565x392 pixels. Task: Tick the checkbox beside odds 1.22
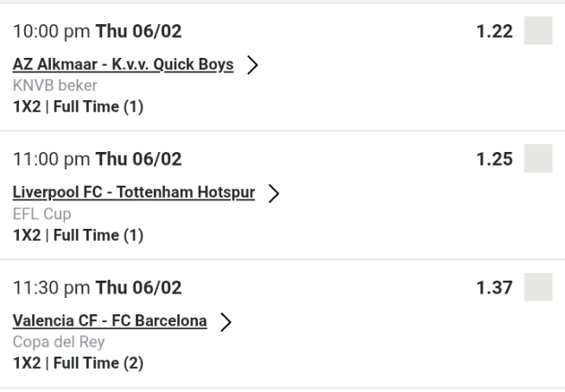pos(538,32)
